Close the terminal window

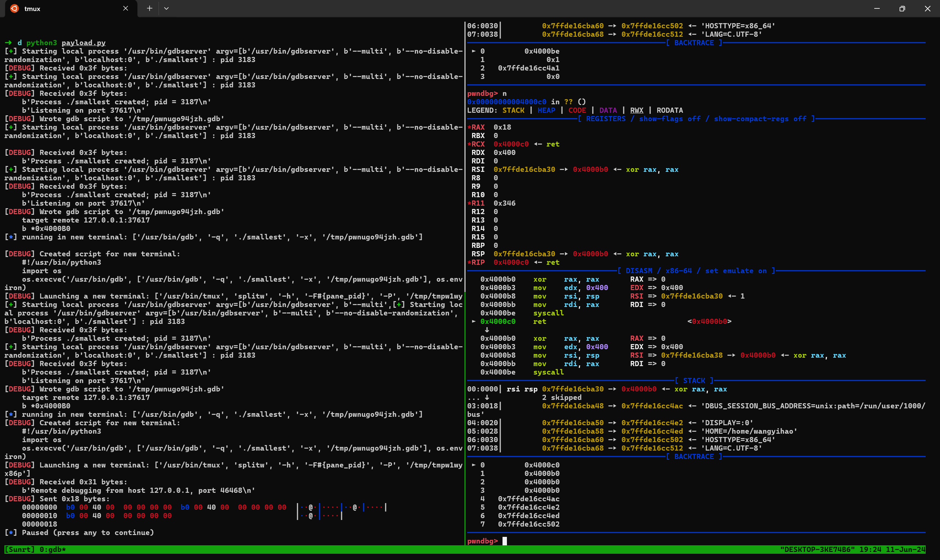click(927, 8)
